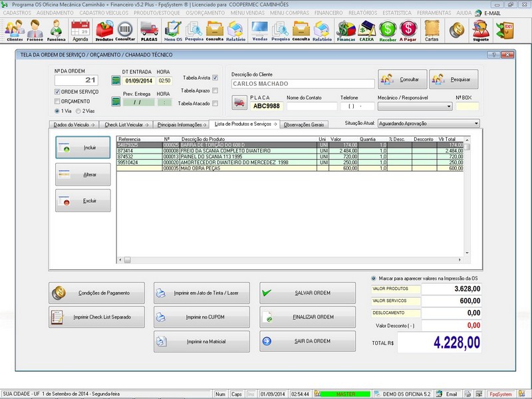The width and height of the screenshot is (532, 399).
Task: Open the PLACAS truck icon
Action: (149, 31)
